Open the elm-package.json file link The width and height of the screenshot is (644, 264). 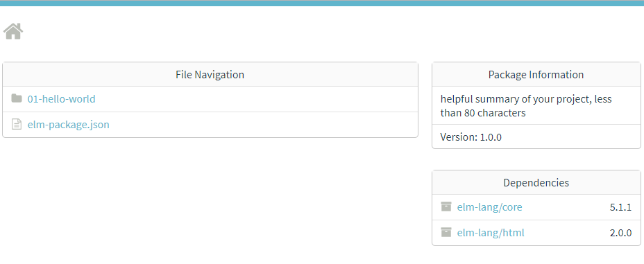[x=68, y=124]
